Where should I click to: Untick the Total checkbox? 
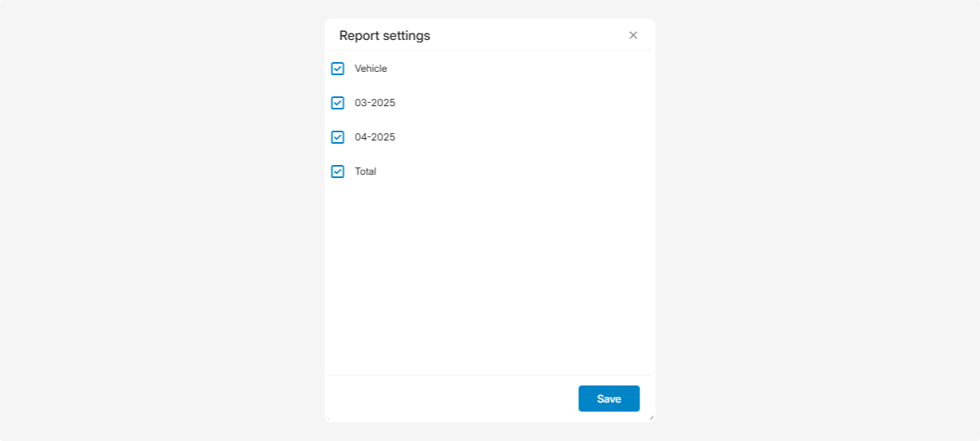click(x=337, y=171)
